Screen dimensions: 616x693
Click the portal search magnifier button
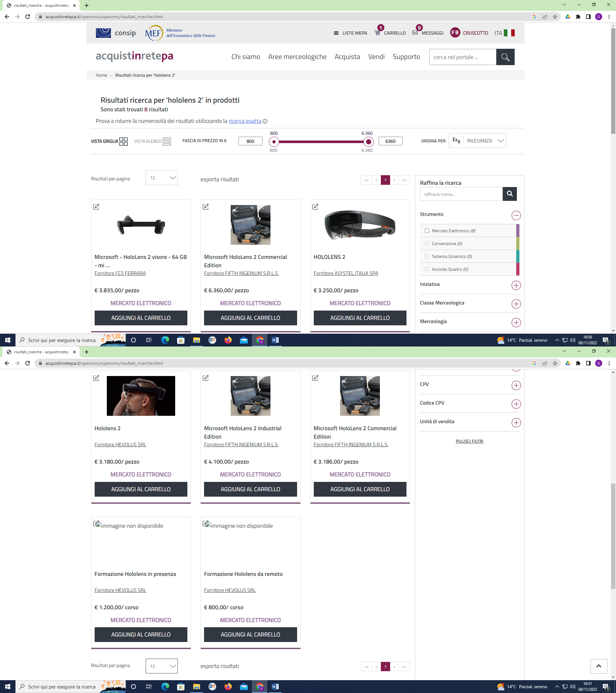point(505,57)
